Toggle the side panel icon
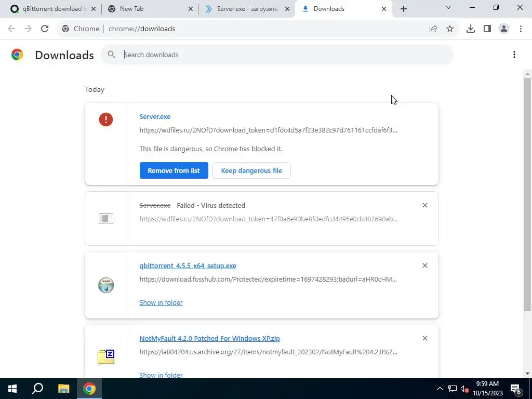Screen dimensions: 532x399 coord(487,29)
